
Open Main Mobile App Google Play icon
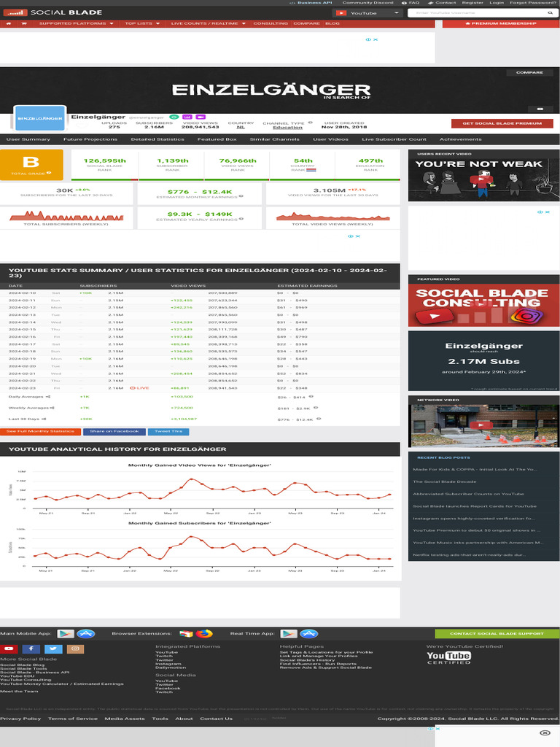click(66, 634)
